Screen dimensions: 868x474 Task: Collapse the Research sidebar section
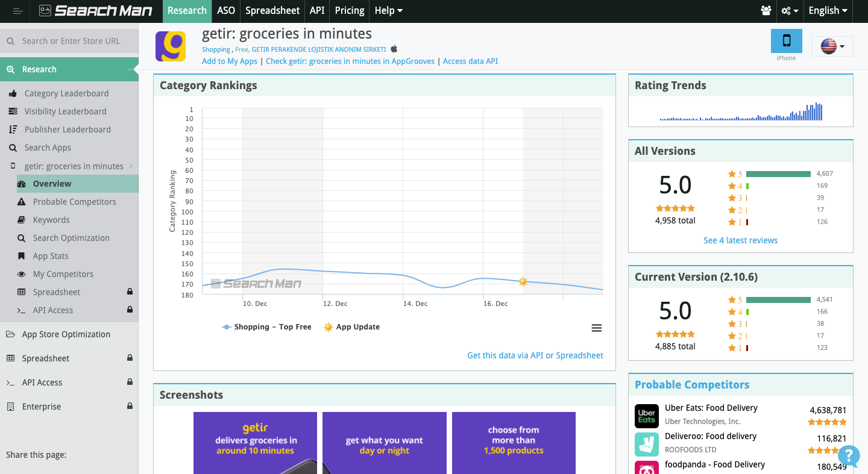(69, 69)
